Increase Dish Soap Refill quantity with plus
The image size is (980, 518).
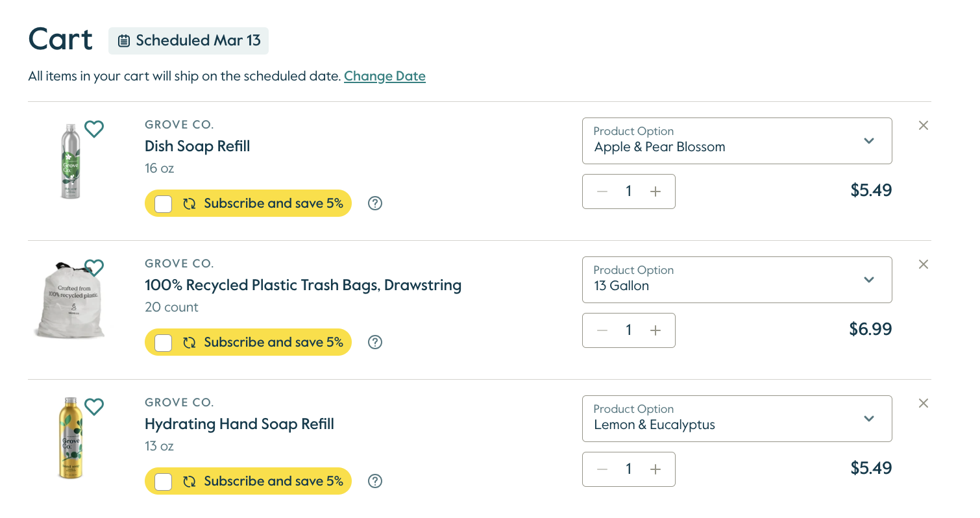point(655,191)
